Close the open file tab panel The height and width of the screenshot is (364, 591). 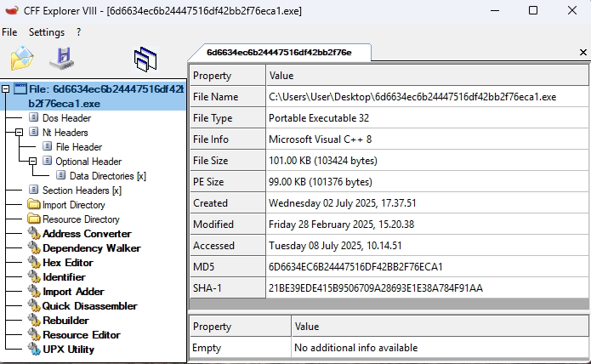[x=582, y=53]
